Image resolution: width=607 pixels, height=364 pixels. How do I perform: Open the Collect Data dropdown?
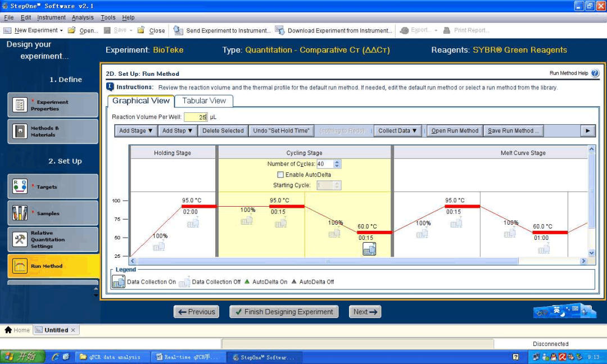pos(397,131)
